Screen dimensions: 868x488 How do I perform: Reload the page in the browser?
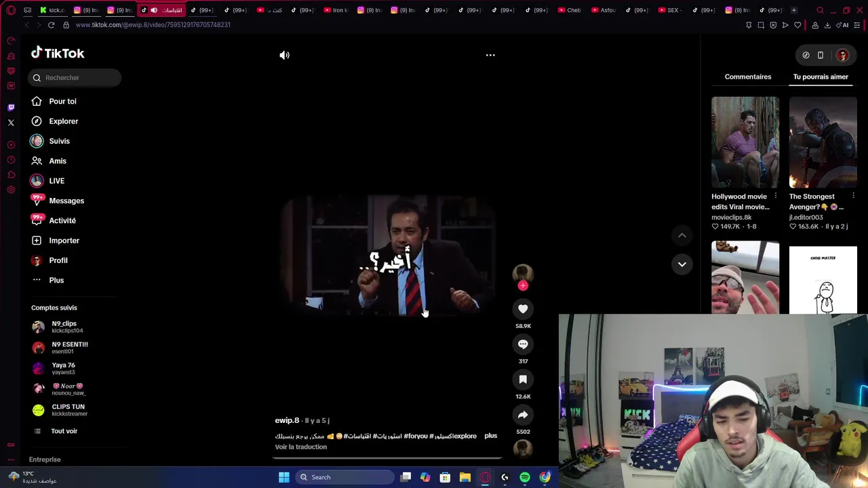pos(51,25)
